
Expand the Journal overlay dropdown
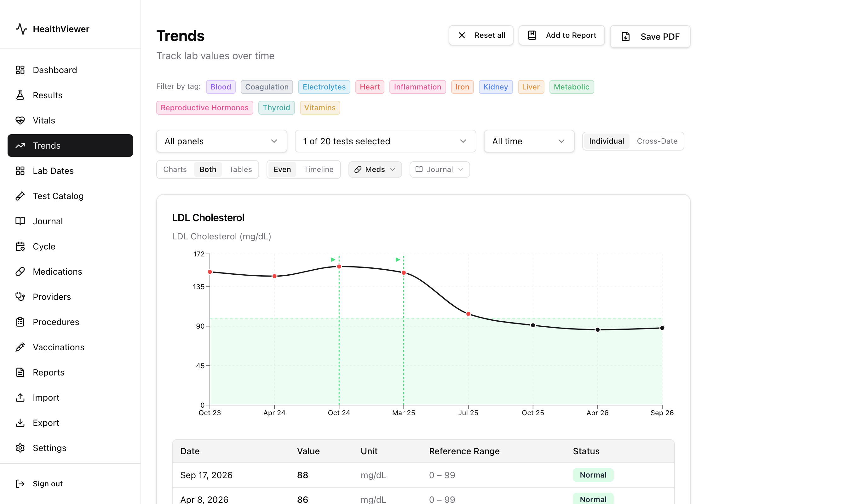pyautogui.click(x=440, y=169)
